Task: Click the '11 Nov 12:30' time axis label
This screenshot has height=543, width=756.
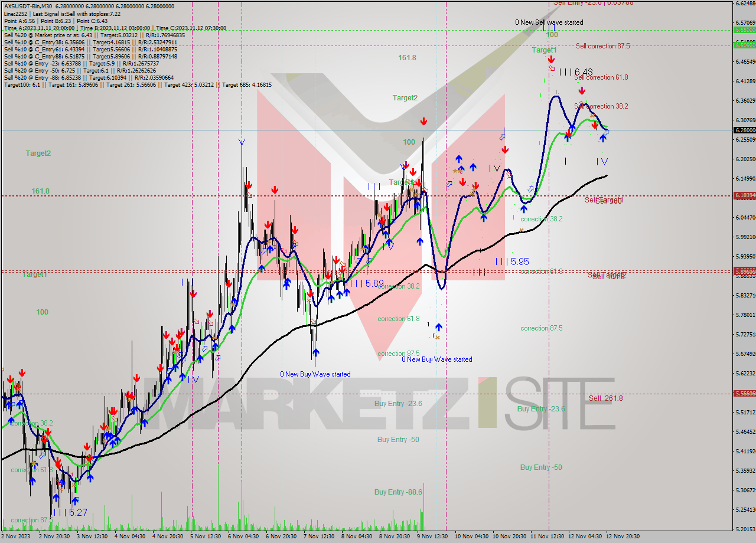Action: pyautogui.click(x=548, y=537)
